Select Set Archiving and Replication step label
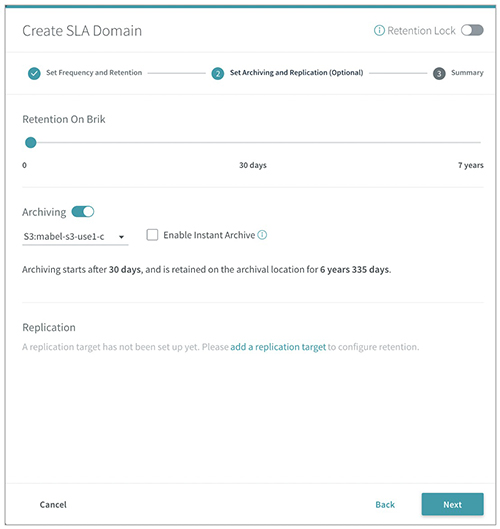 click(x=297, y=73)
